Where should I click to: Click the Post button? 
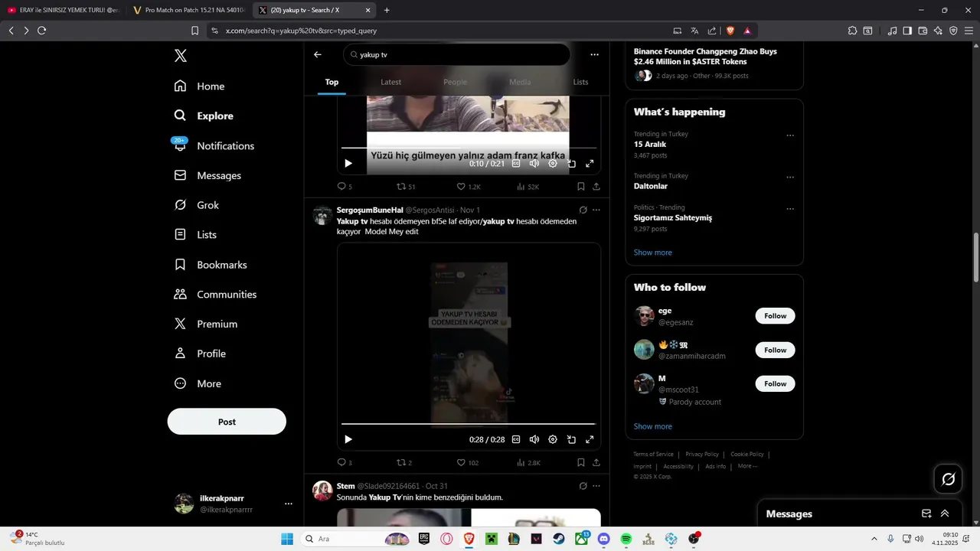[227, 422]
